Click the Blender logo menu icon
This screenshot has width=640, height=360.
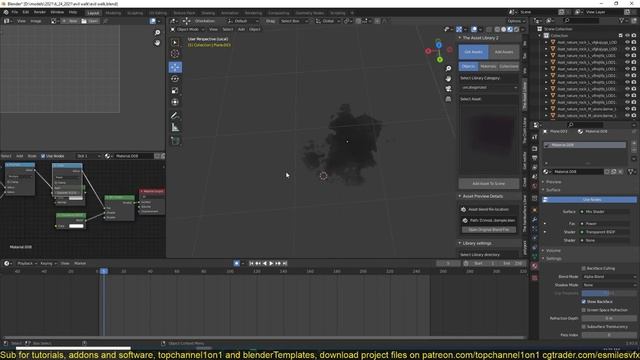coord(6,12)
